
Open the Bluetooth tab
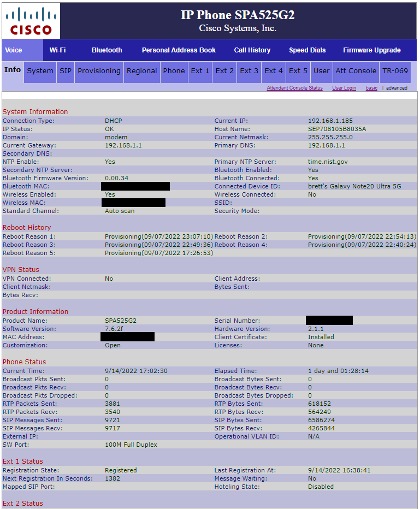(x=107, y=50)
